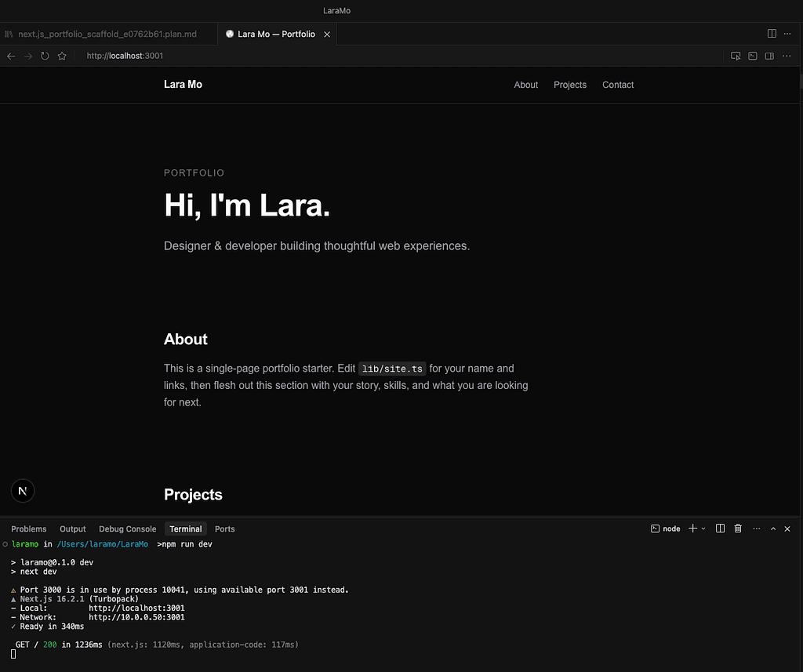Open the terminal panel ellipsis menu
The image size is (803, 672).
[756, 529]
